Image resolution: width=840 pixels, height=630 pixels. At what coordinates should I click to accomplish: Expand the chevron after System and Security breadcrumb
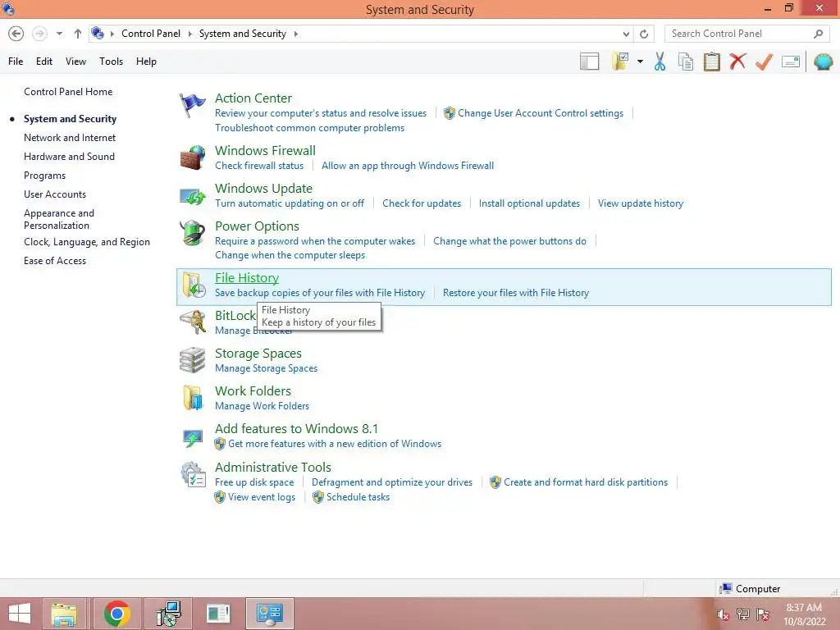click(x=295, y=34)
